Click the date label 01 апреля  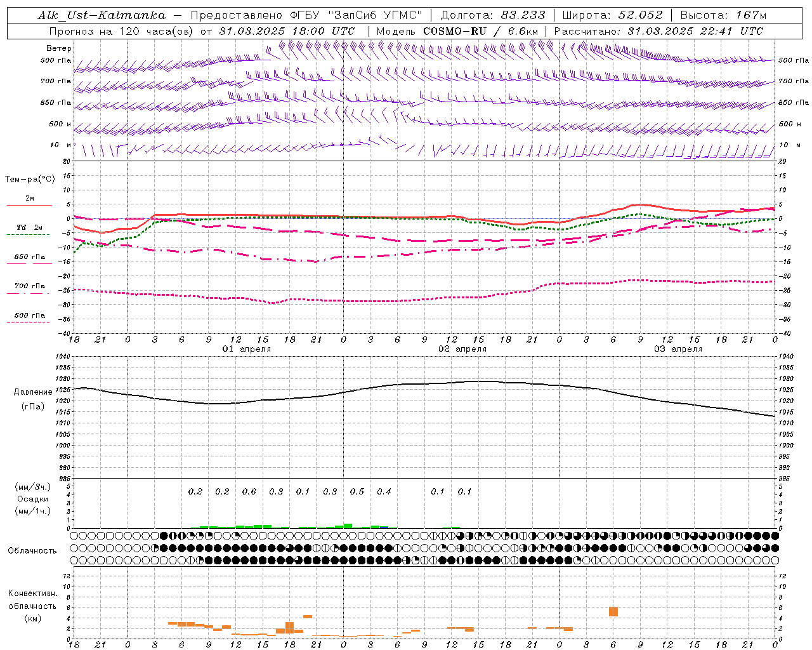[x=246, y=349]
